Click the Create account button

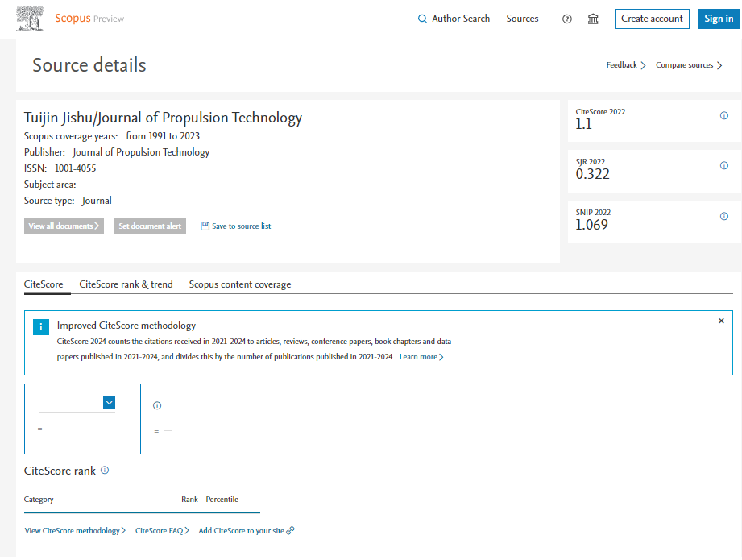tap(652, 19)
